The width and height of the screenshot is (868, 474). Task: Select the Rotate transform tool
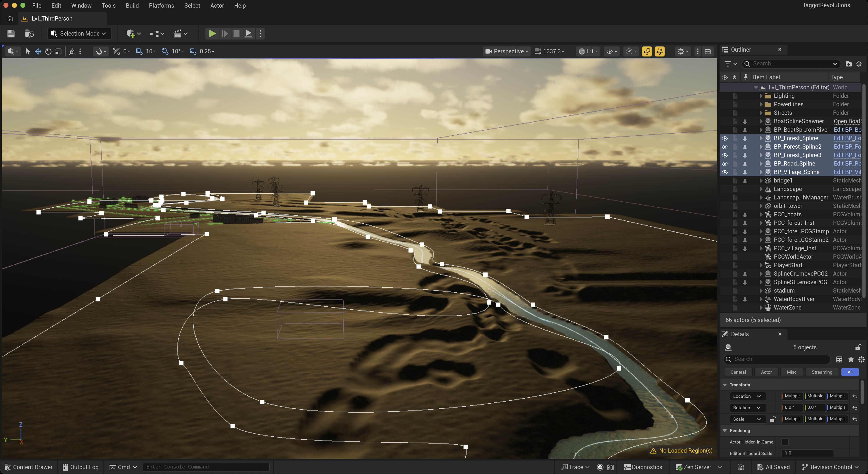click(48, 51)
